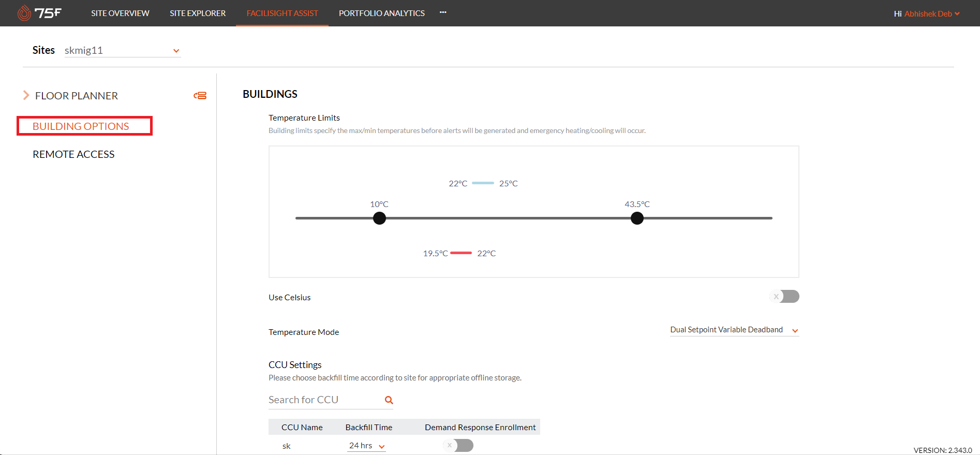The width and height of the screenshot is (980, 455).
Task: Expand the Floor Planner arrow
Action: (x=26, y=95)
